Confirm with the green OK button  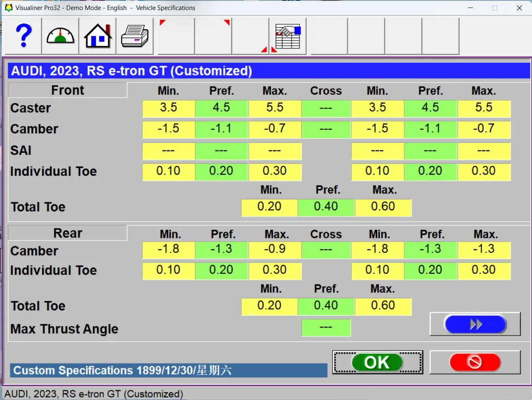pos(377,362)
